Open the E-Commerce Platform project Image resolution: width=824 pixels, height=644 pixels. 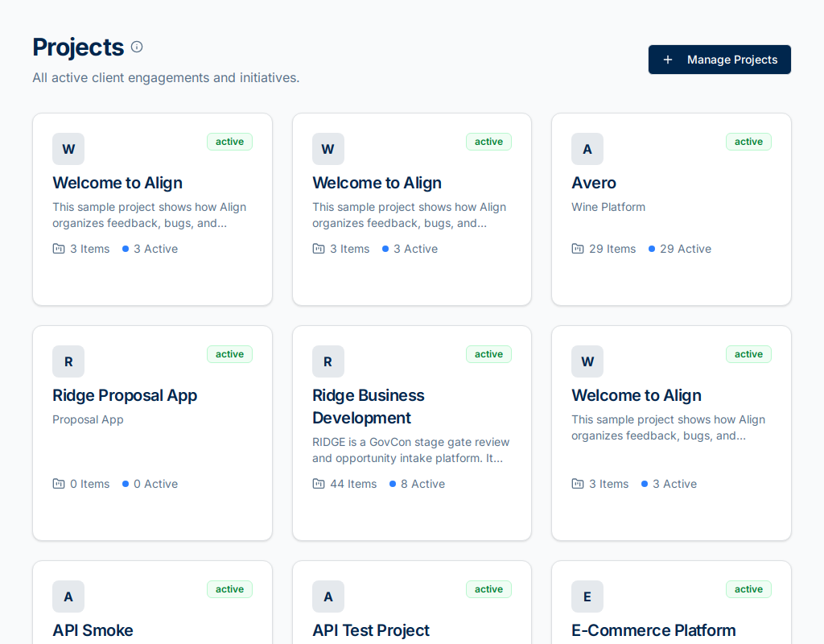click(x=653, y=630)
